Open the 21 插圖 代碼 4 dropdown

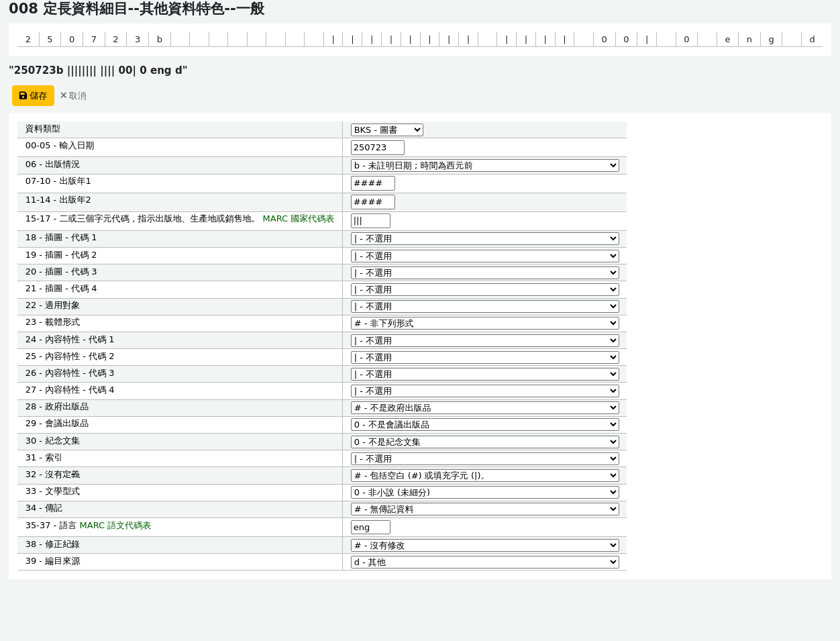(485, 289)
